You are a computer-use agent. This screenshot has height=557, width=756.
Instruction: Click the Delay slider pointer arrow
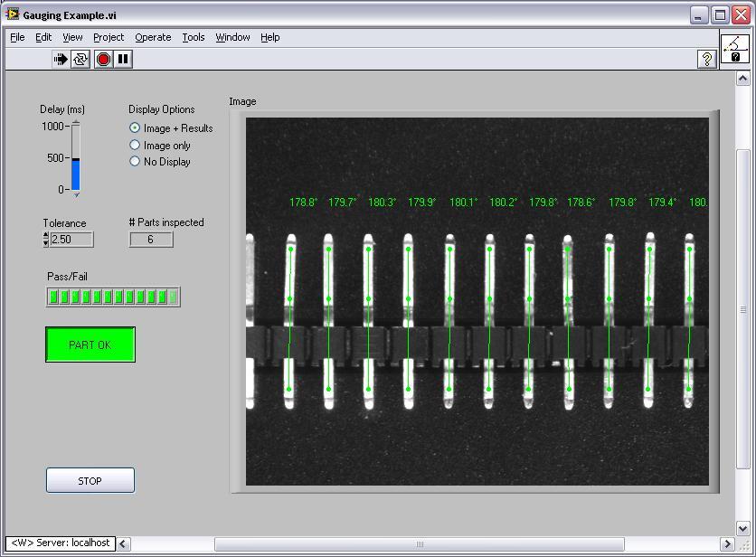[x=75, y=195]
